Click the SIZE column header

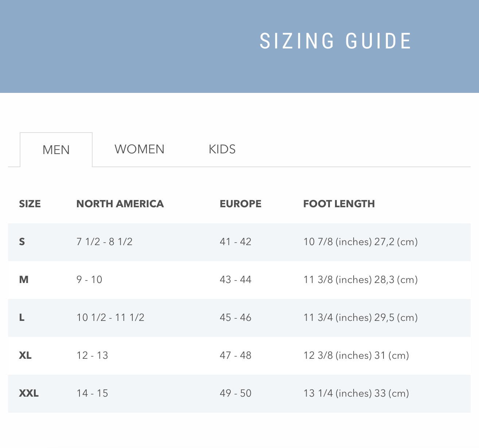(30, 204)
